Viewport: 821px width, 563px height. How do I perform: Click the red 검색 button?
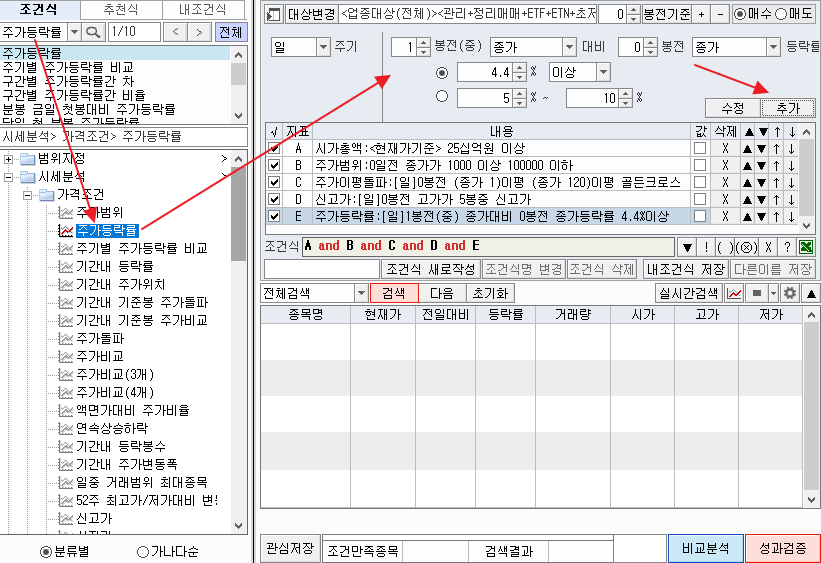[394, 293]
